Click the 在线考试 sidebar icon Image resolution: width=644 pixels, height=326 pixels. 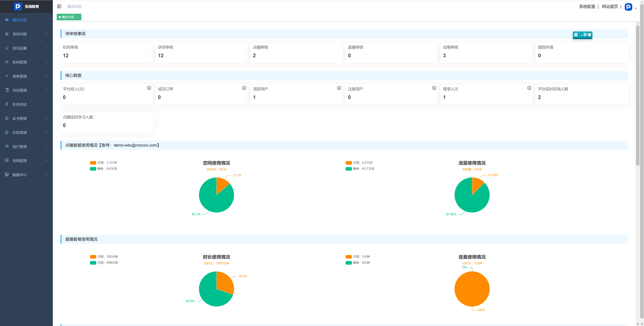point(7,104)
